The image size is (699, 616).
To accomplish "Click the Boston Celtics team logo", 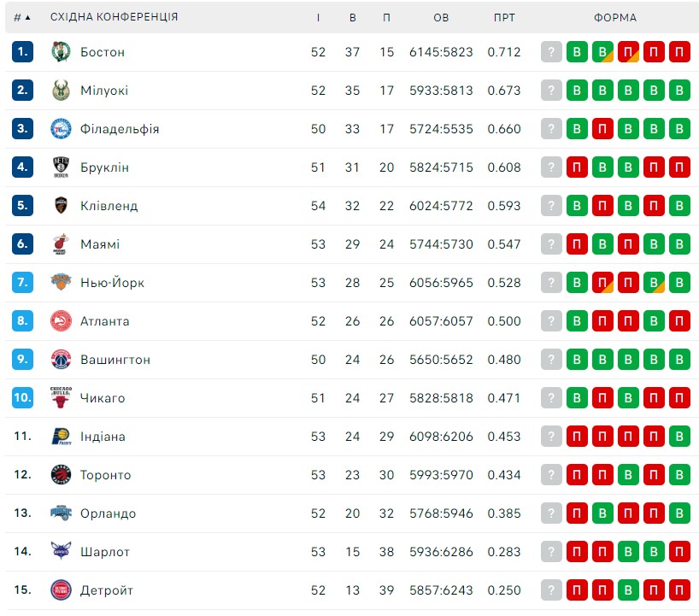I will click(x=61, y=52).
